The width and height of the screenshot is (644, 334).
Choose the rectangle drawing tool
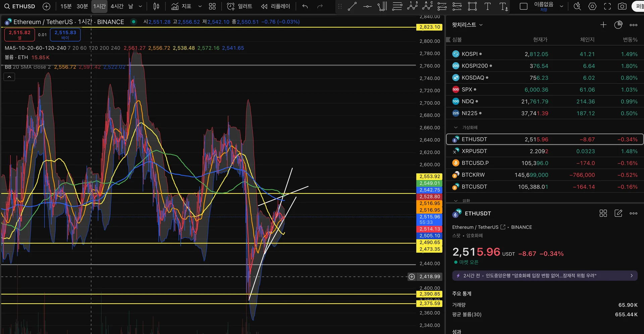coord(472,6)
